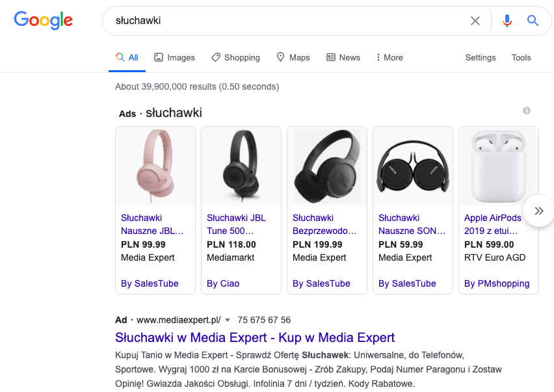The height and width of the screenshot is (392, 554).
Task: Select the All results tab
Action: coord(127,58)
